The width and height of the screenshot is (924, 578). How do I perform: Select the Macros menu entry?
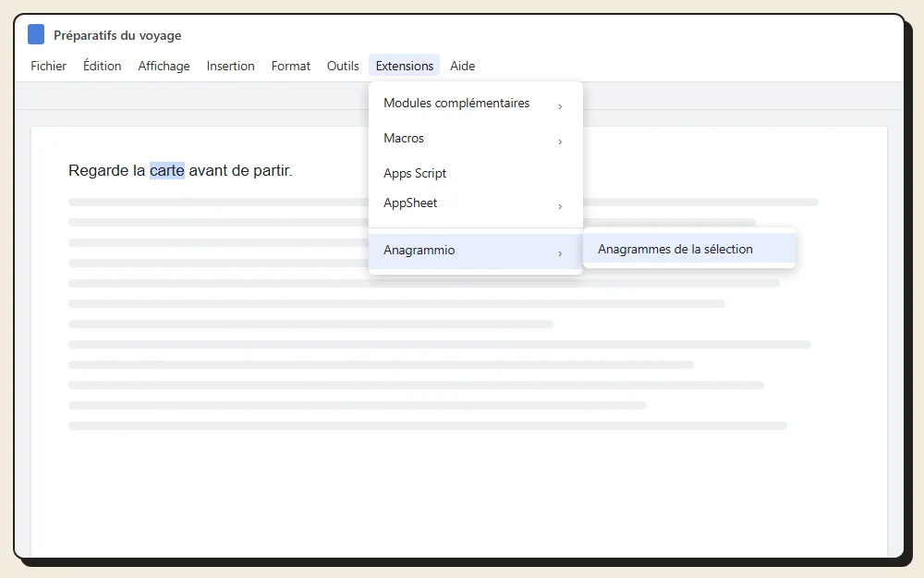pyautogui.click(x=476, y=139)
